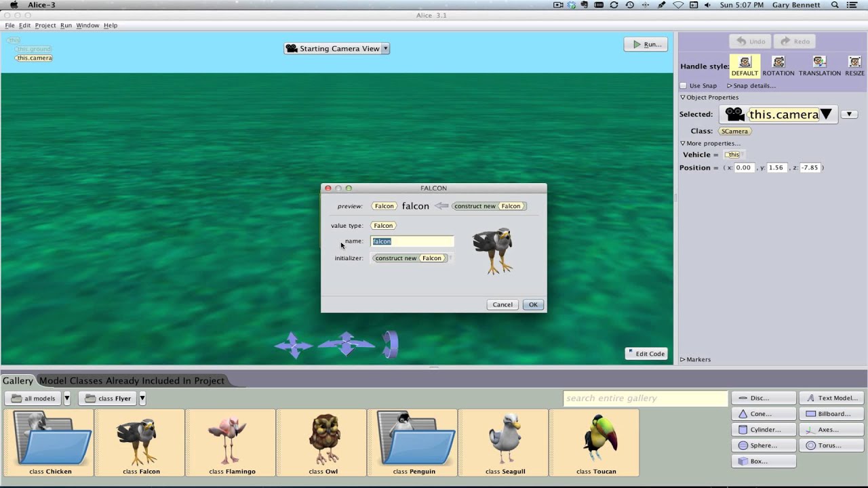This screenshot has width=868, height=488.
Task: Click OK in the Falcon dialog
Action: (533, 304)
